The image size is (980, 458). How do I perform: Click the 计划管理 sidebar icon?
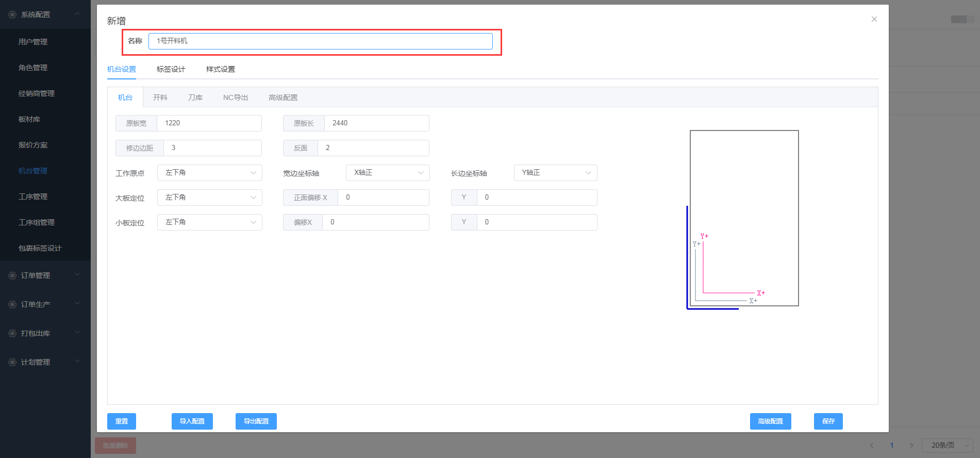(12, 362)
